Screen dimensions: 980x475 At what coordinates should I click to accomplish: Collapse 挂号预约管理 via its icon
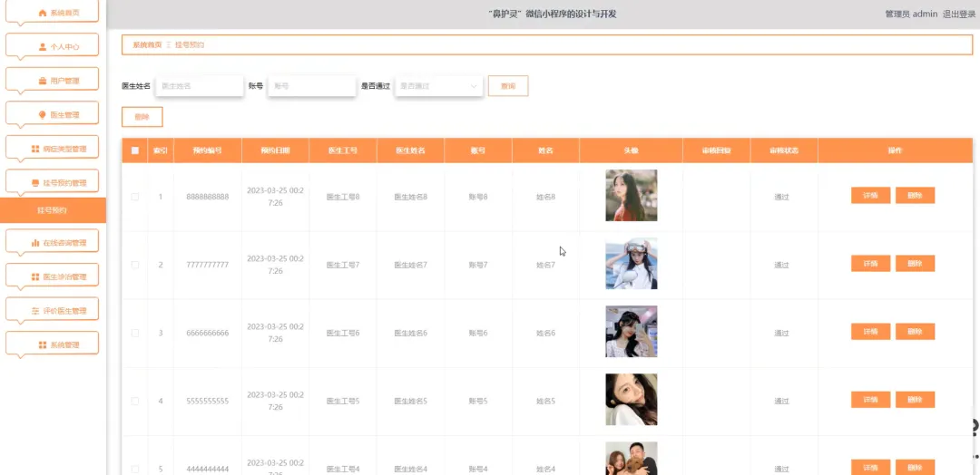(x=35, y=183)
